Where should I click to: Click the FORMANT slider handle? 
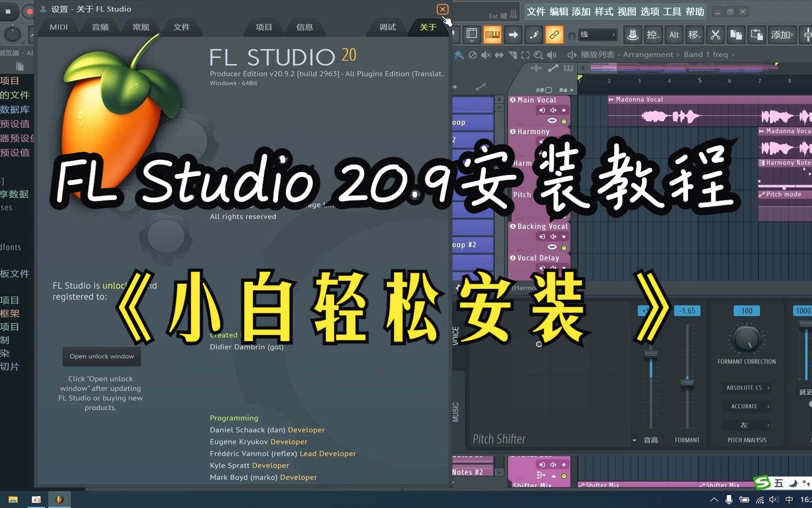tap(687, 385)
